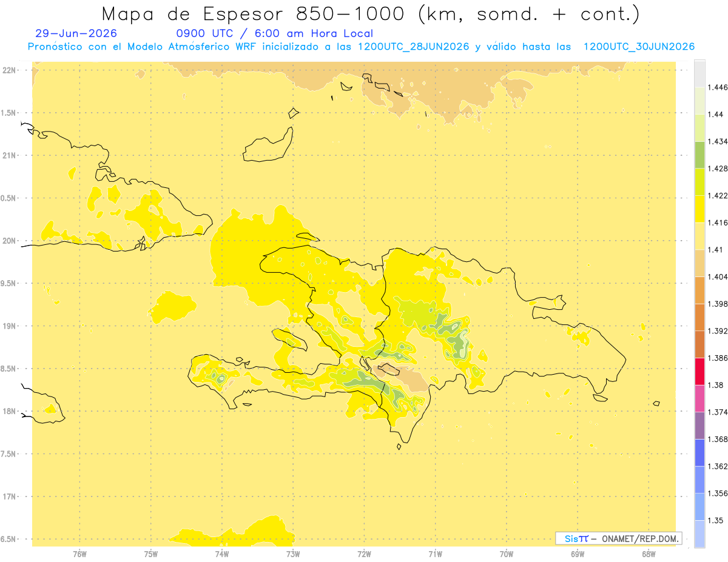Click the '17N' latitude label
The image size is (728, 562).
point(10,497)
